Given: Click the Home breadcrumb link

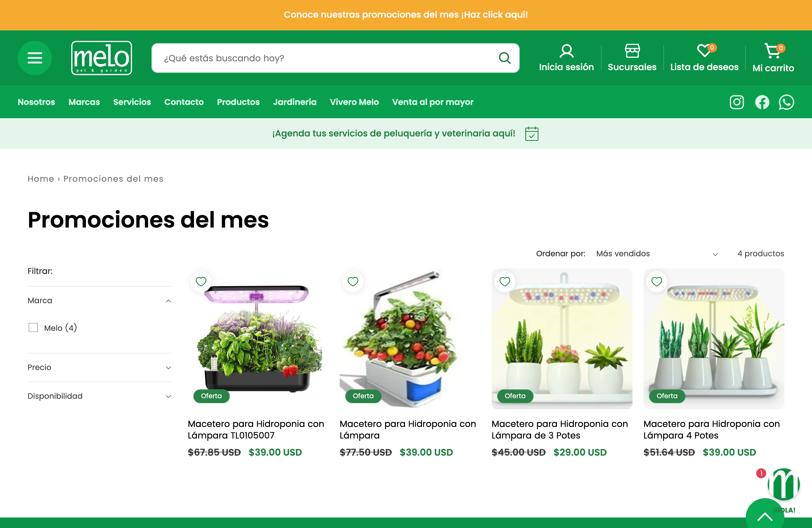Looking at the screenshot, I should click(41, 178).
